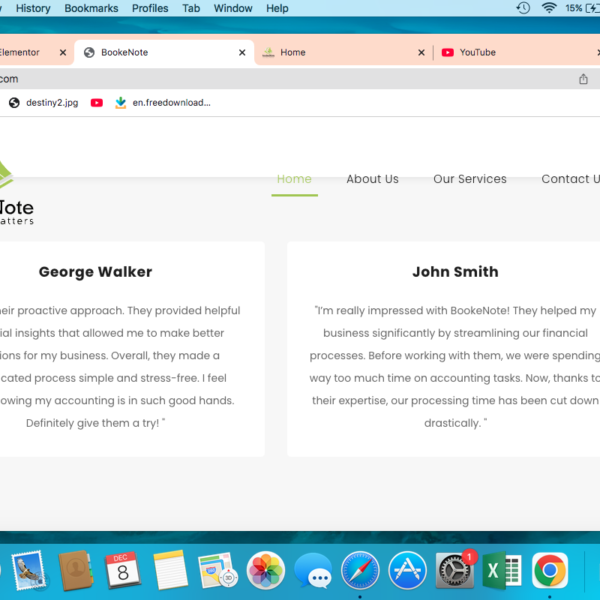Open System Preferences from the dock
This screenshot has width=600, height=600.
click(x=455, y=571)
